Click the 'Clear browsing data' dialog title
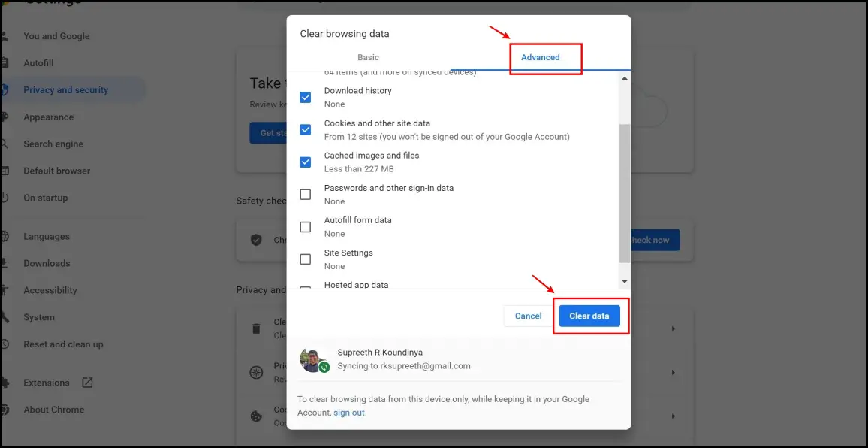 [x=345, y=34]
